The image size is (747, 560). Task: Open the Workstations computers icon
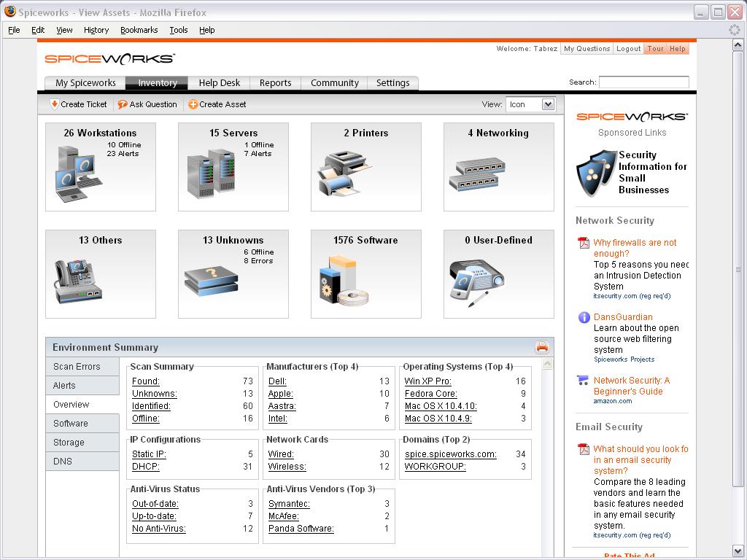(x=79, y=174)
